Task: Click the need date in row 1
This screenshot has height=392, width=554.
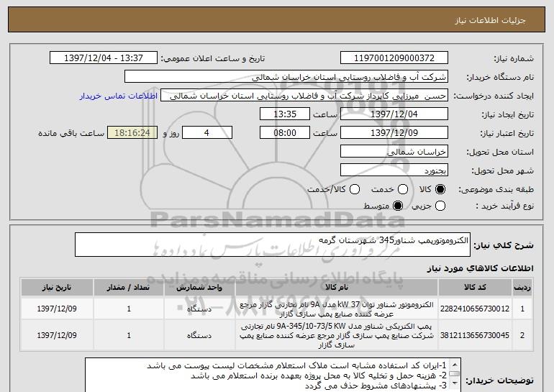Action: point(57,309)
